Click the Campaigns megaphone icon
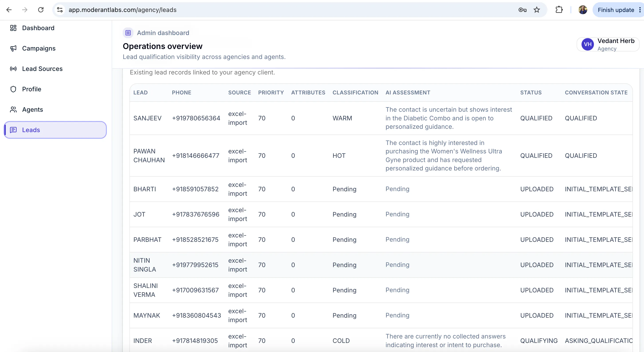Screen dimensions: 644x352 [13, 48]
